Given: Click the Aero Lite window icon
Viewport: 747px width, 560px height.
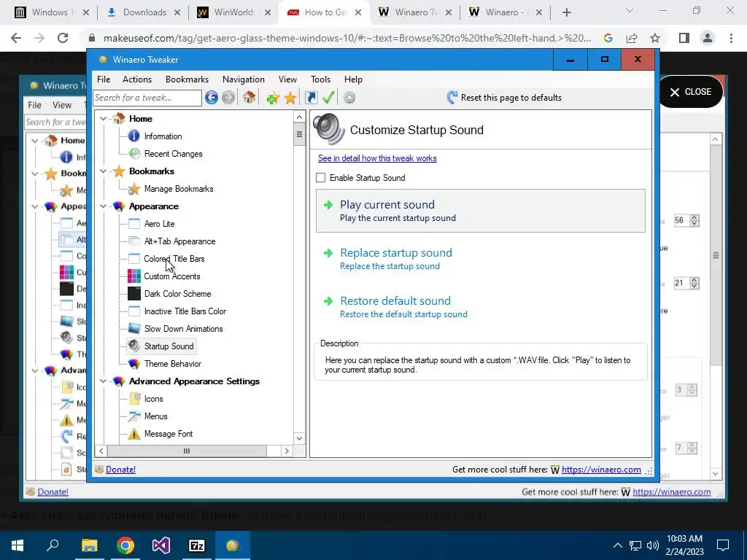Looking at the screenshot, I should click(134, 224).
